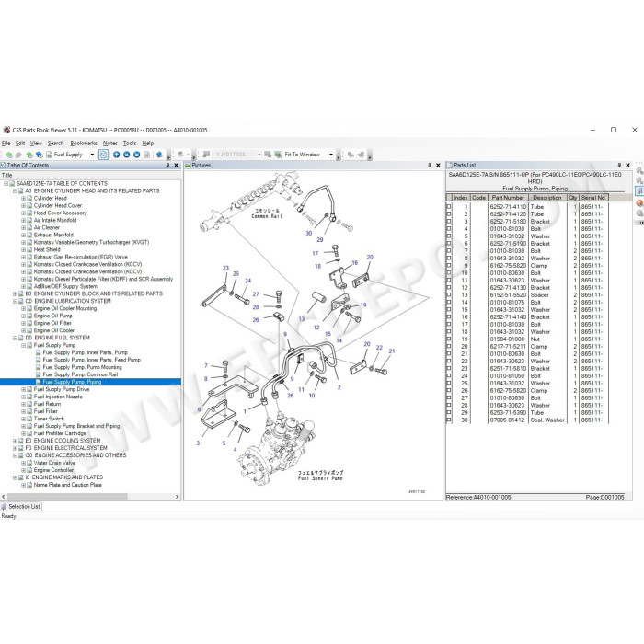644x644 pixels.
Task: Collapse the A0 Engine Cylinder Head node
Action: tap(15, 191)
